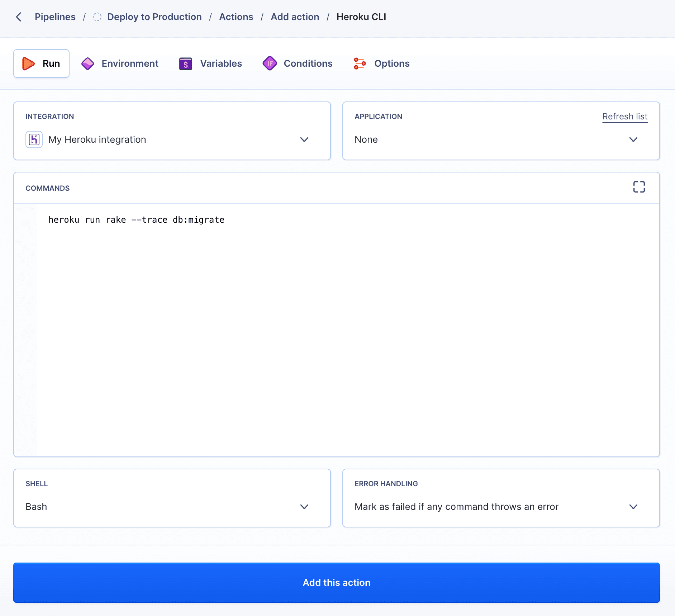This screenshot has width=675, height=616.
Task: Click the pipeline status icon before Deploy to Production
Action: point(97,16)
